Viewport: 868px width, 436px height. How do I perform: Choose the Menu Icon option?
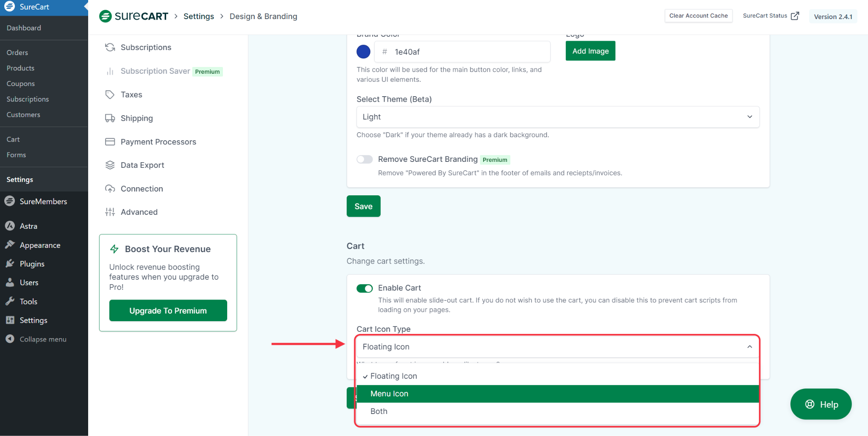click(x=558, y=394)
